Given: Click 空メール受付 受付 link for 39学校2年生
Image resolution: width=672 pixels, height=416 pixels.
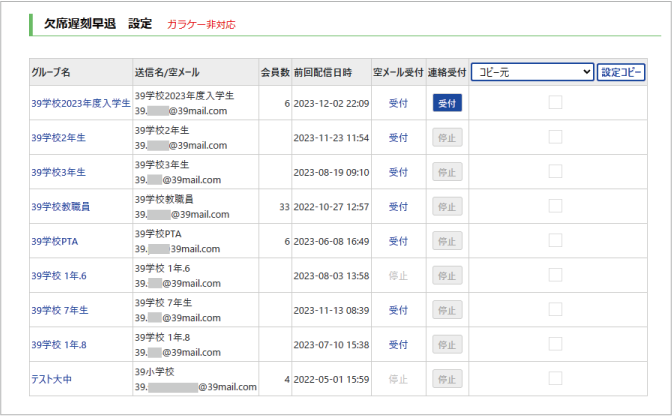Looking at the screenshot, I should point(398,137).
